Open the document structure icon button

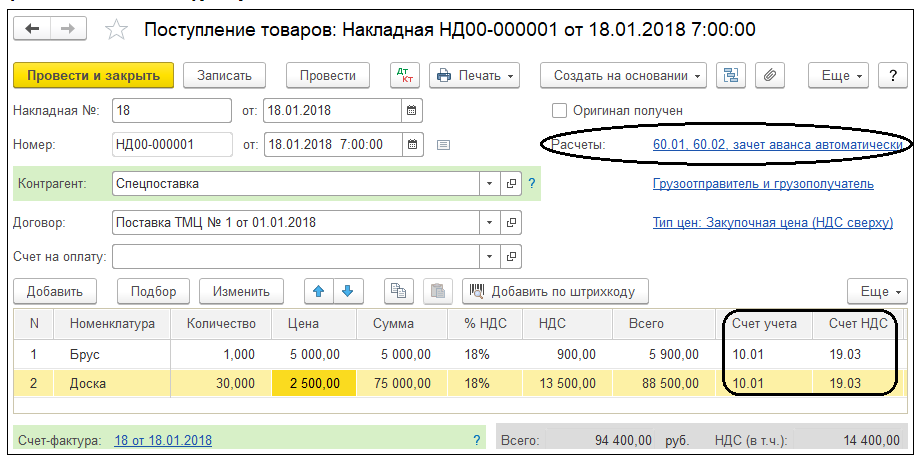click(731, 75)
